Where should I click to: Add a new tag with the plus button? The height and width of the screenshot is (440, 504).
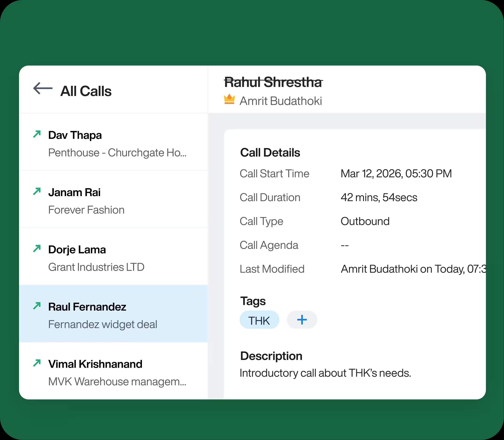(302, 320)
